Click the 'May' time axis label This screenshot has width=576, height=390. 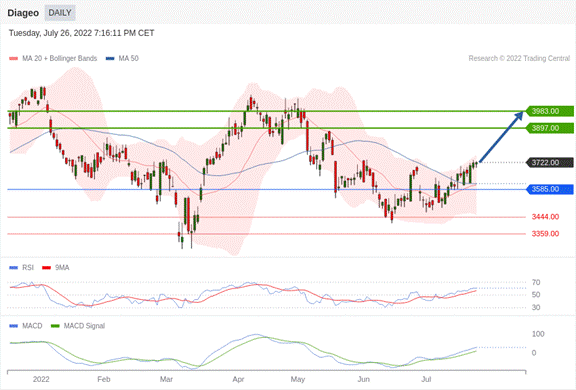(x=298, y=379)
